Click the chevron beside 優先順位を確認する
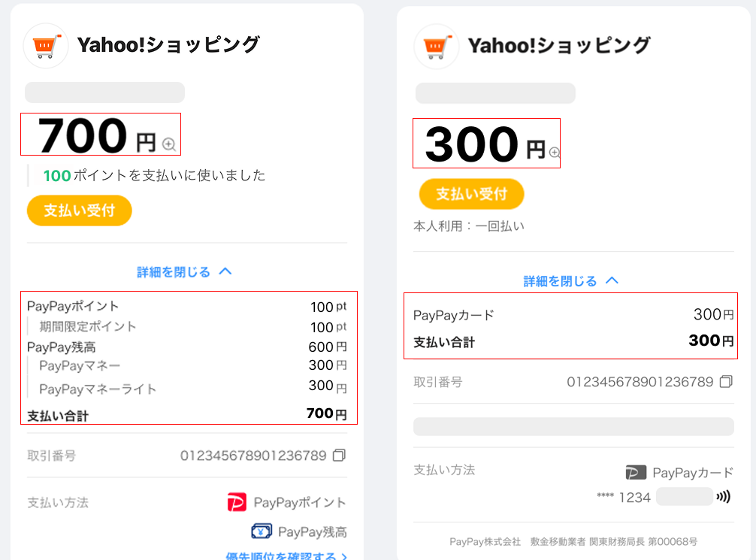756x560 pixels. pyautogui.click(x=344, y=557)
